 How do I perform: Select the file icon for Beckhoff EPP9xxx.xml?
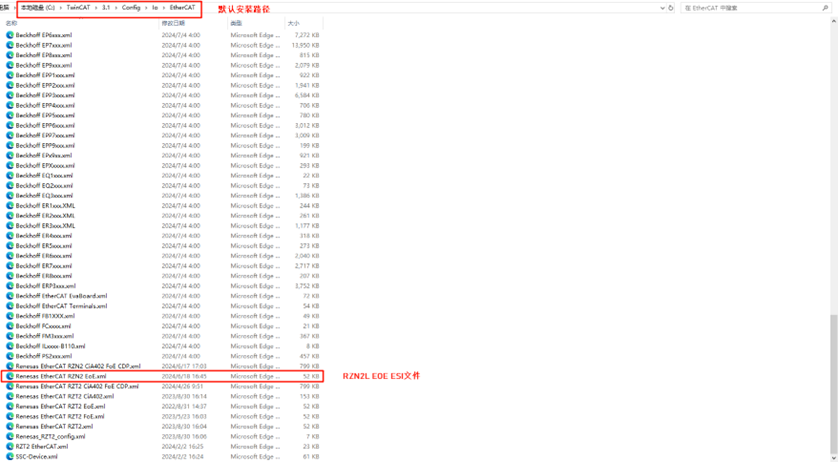tap(10, 145)
